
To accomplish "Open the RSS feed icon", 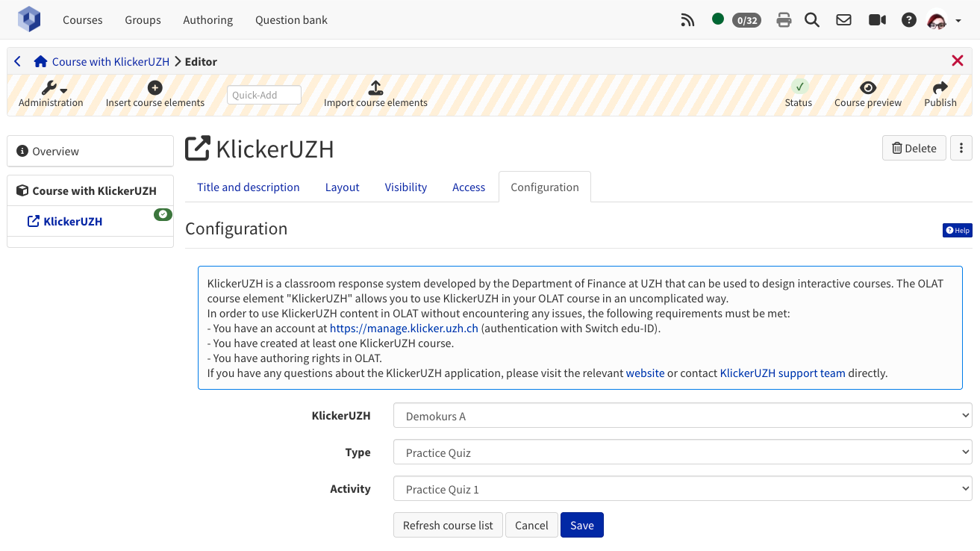I will (x=687, y=20).
